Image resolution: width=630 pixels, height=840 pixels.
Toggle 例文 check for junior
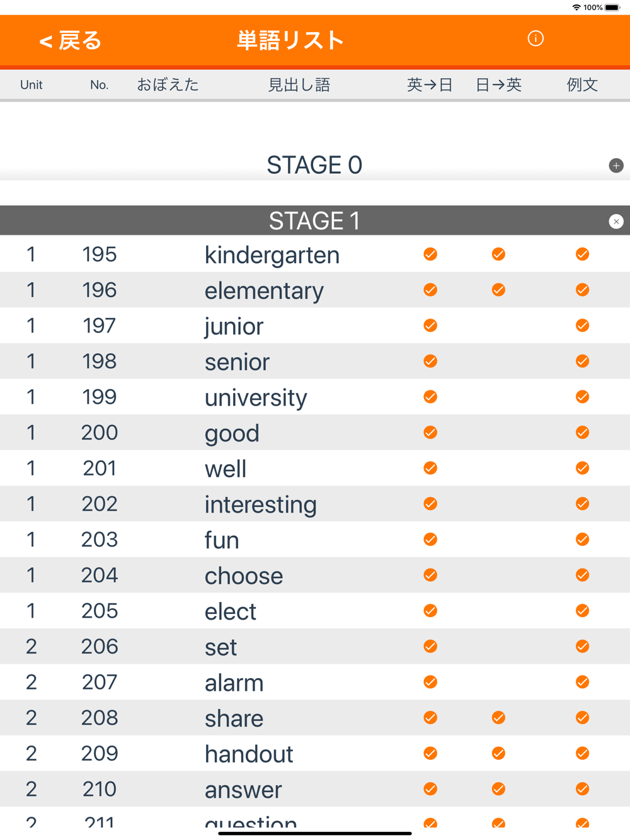pyautogui.click(x=583, y=326)
